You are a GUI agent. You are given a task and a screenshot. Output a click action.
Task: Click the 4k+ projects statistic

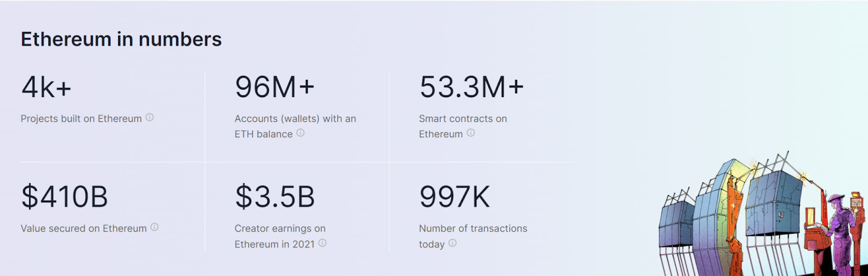click(x=47, y=87)
